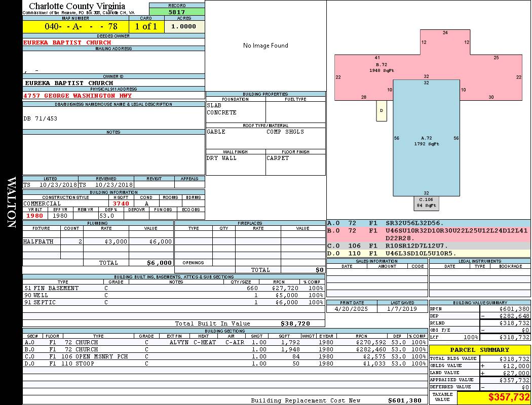Select wall finish DRY WALL
Viewport: 532px width, 405px height.
(221, 158)
